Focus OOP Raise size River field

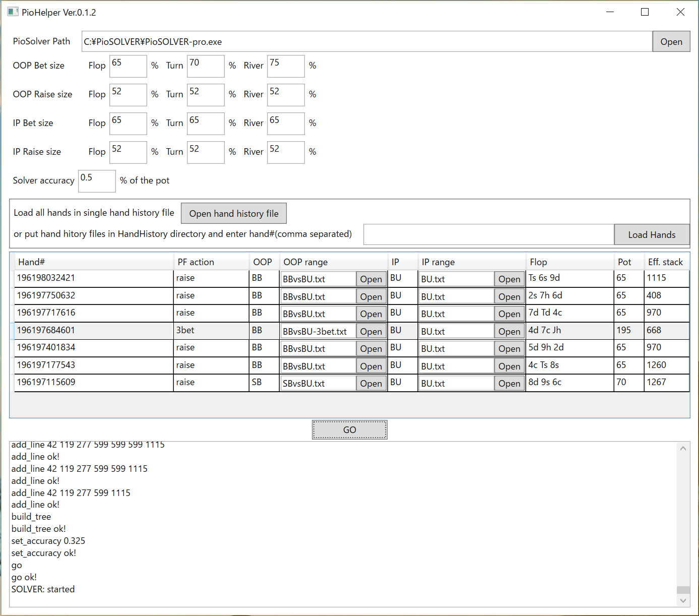pos(286,95)
